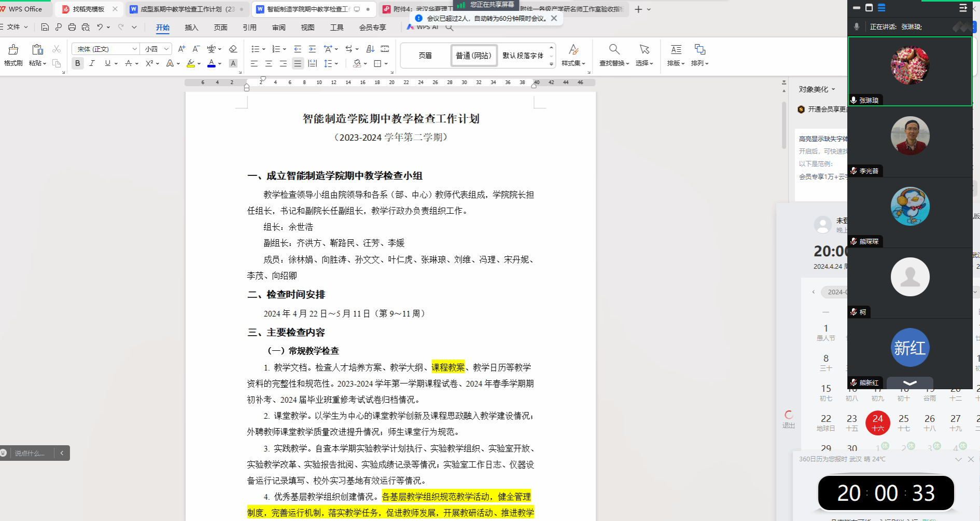Click the Clear Formatting eraser icon
Screen dimensions: 980x521
click(x=233, y=49)
